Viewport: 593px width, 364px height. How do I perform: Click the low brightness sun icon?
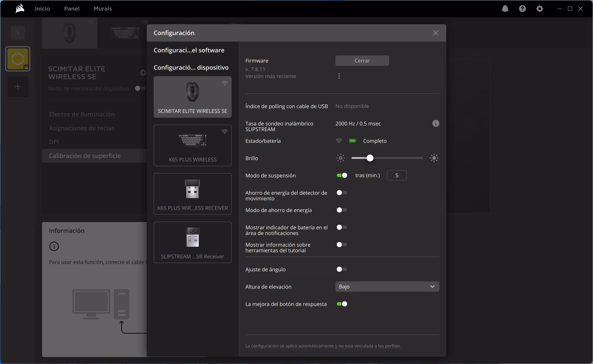point(340,158)
